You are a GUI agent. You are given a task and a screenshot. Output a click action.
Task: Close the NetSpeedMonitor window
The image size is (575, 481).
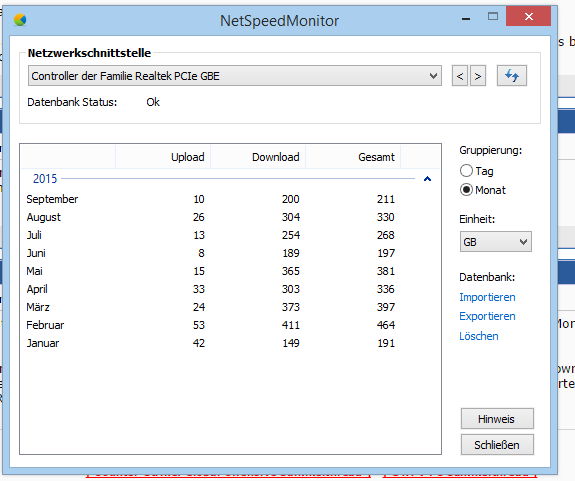tap(528, 16)
